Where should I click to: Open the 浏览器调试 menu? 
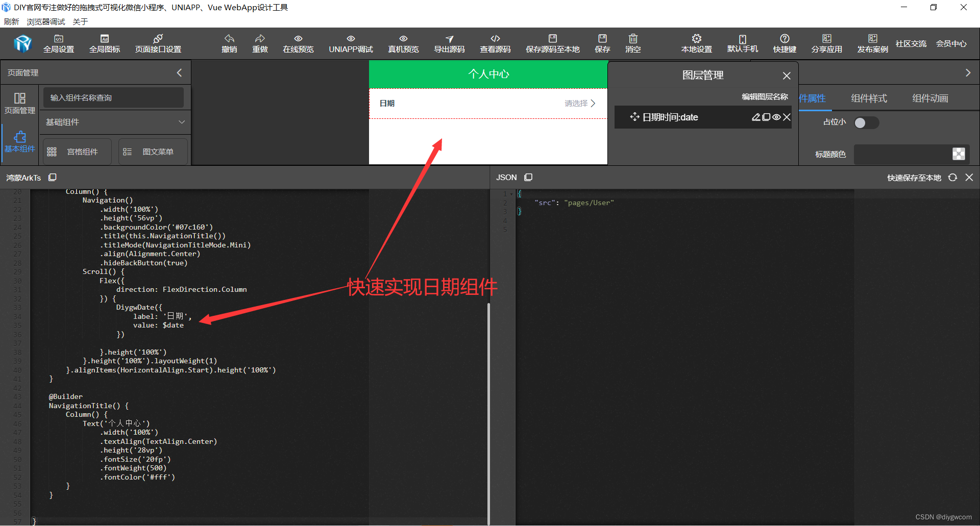(46, 21)
